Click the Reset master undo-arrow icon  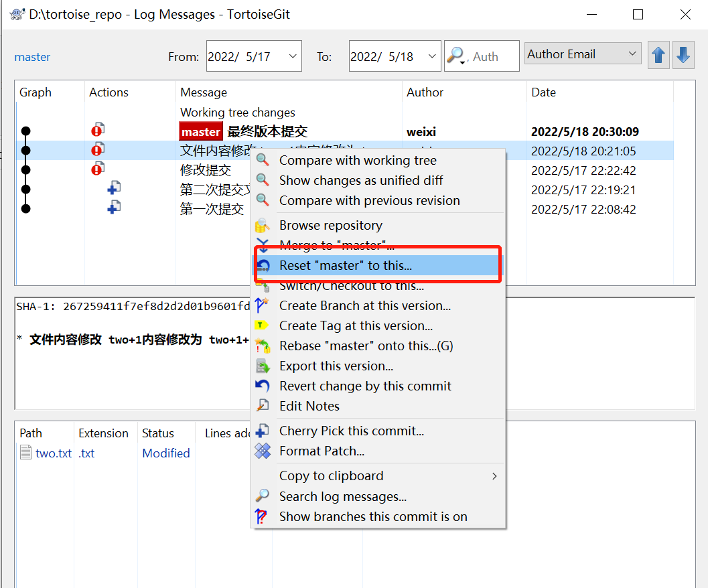263,266
